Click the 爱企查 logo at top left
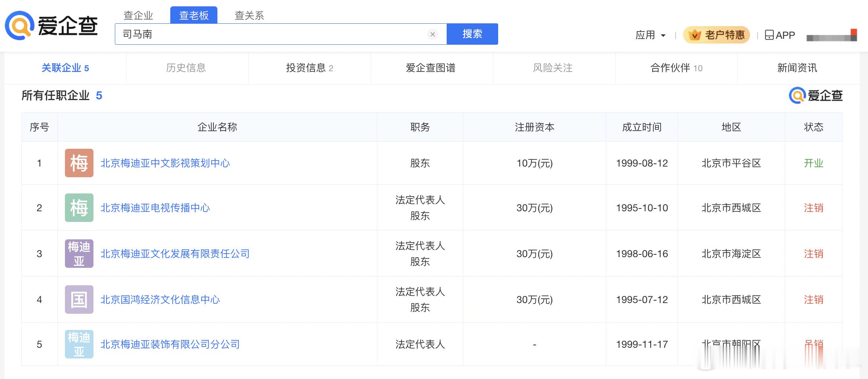The height and width of the screenshot is (379, 868). 51,26
